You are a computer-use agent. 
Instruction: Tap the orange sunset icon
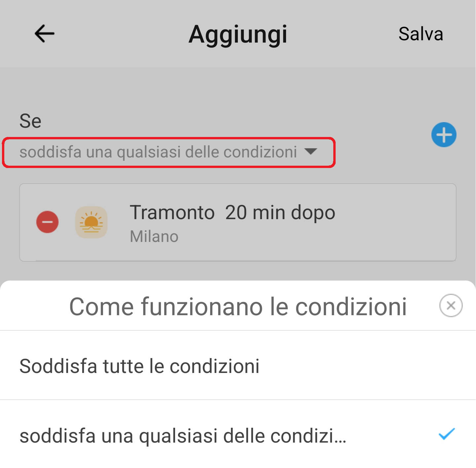point(92,222)
